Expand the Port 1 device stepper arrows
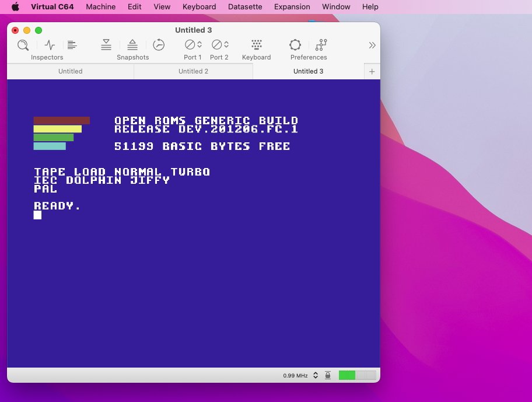The width and height of the screenshot is (532, 402). tap(199, 44)
